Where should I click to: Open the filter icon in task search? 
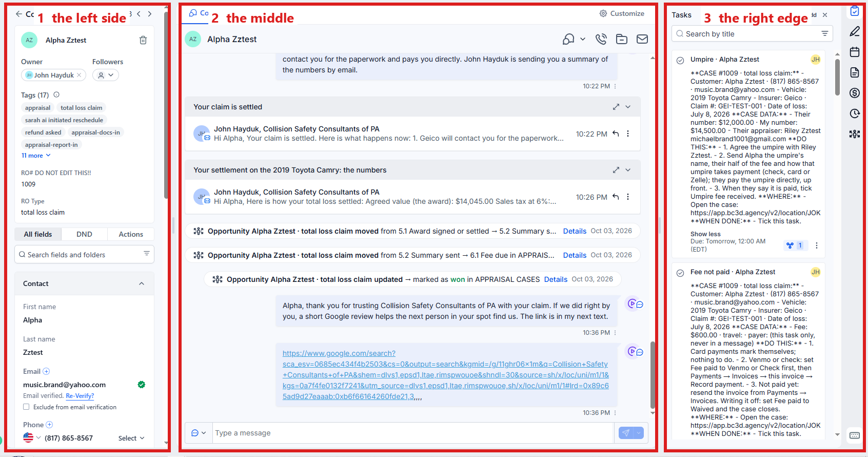pyautogui.click(x=825, y=33)
